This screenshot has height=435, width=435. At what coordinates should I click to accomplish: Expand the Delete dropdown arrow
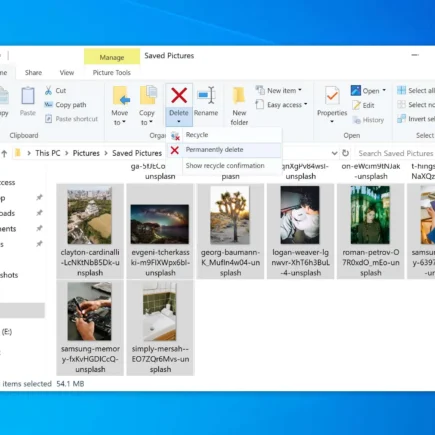179,122
